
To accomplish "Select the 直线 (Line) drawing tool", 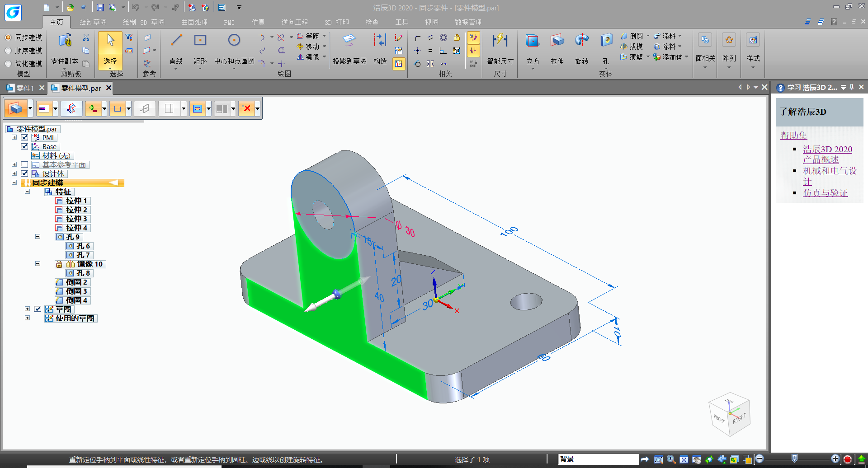I will pyautogui.click(x=176, y=41).
